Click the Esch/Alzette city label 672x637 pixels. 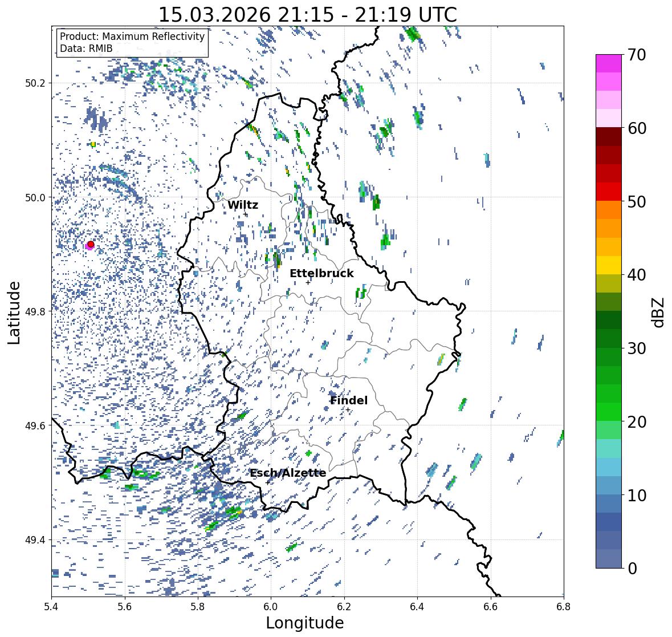tap(288, 473)
